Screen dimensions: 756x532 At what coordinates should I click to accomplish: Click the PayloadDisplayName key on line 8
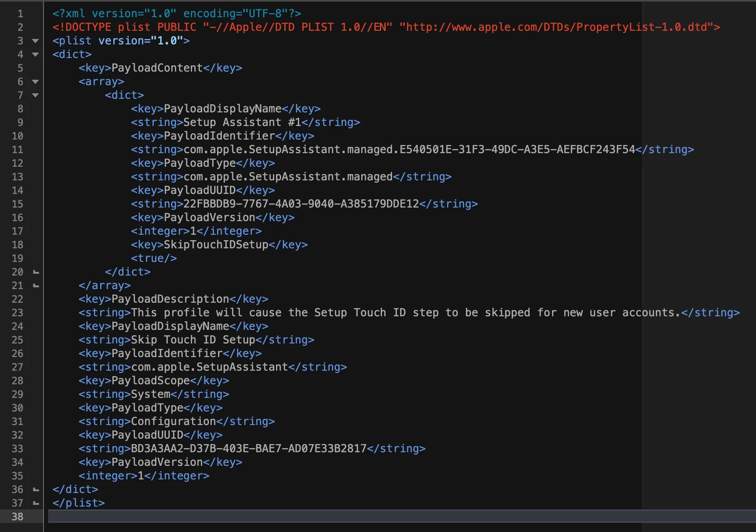coord(223,109)
